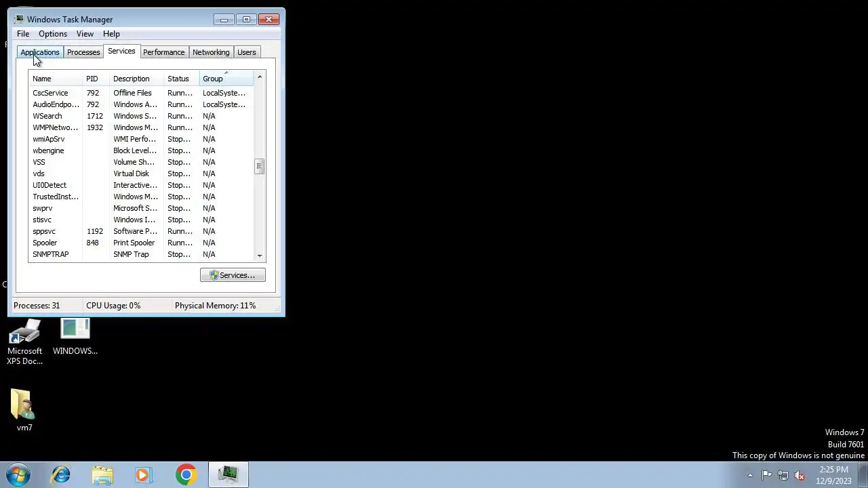The height and width of the screenshot is (488, 868).
Task: Select the stisvc service row
Action: coord(141,220)
